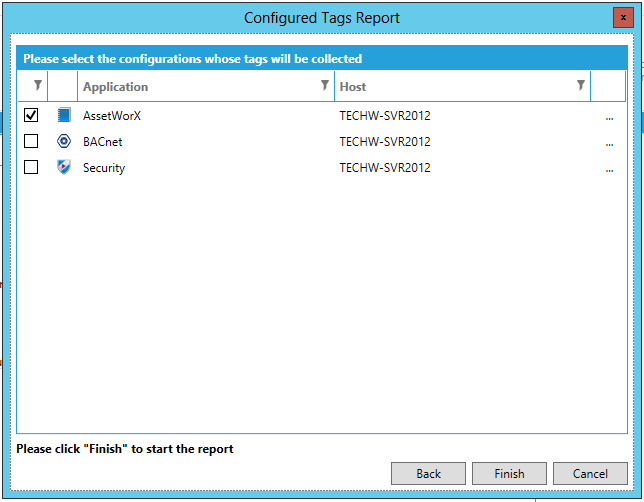The height and width of the screenshot is (502, 644).
Task: Open ellipsis options for AssetWorX row
Action: pos(608,116)
